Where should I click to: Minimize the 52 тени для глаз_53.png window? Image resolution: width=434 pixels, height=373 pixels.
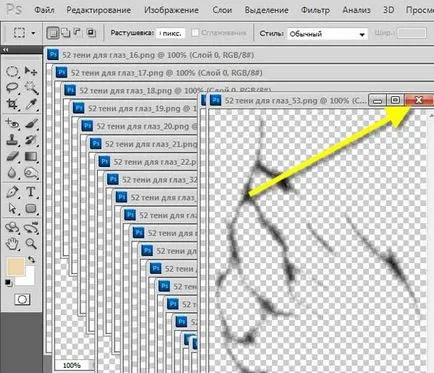click(x=377, y=100)
